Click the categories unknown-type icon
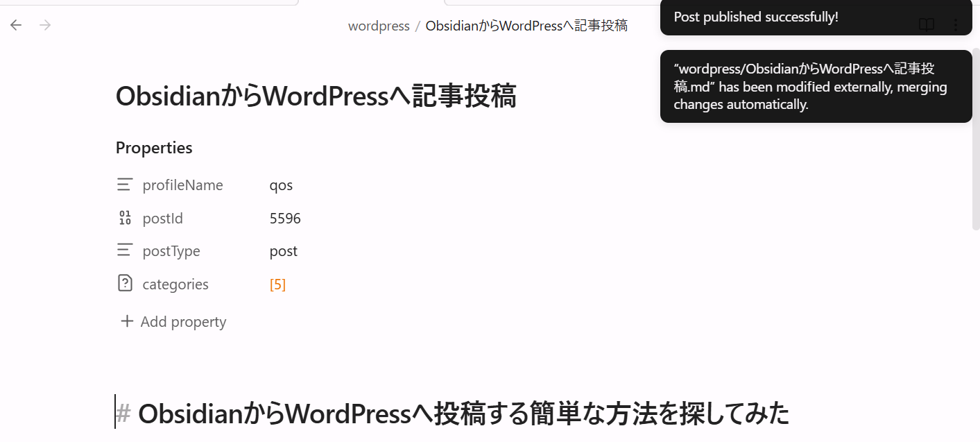Screen dimensions: 980x442 [x=125, y=284]
